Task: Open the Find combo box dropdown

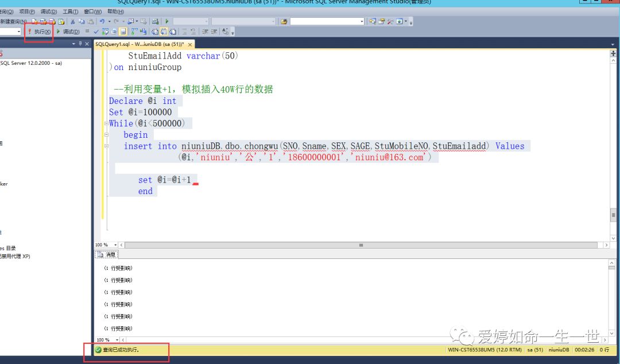Action: (x=362, y=21)
